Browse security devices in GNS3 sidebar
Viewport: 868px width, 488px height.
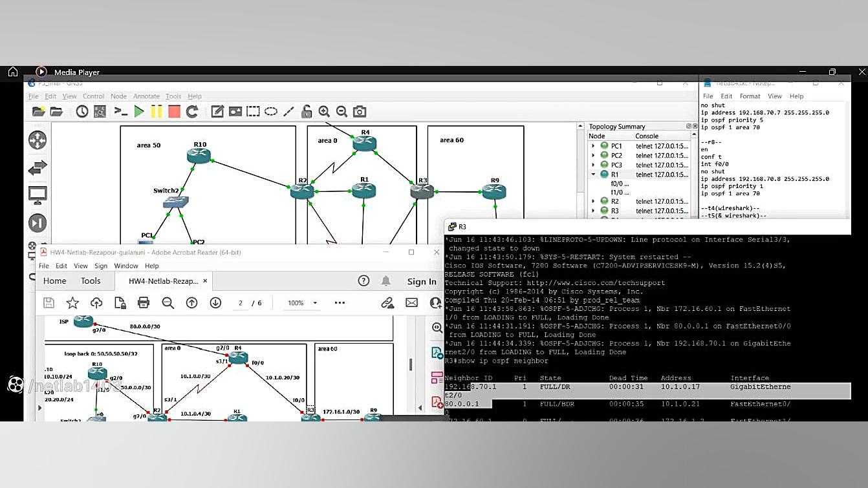pyautogui.click(x=38, y=223)
